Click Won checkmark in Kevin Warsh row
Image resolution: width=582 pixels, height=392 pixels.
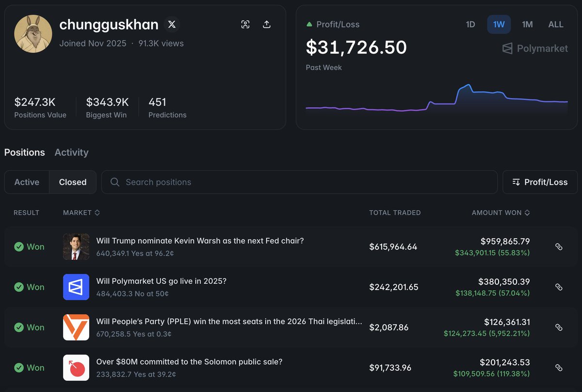[19, 247]
